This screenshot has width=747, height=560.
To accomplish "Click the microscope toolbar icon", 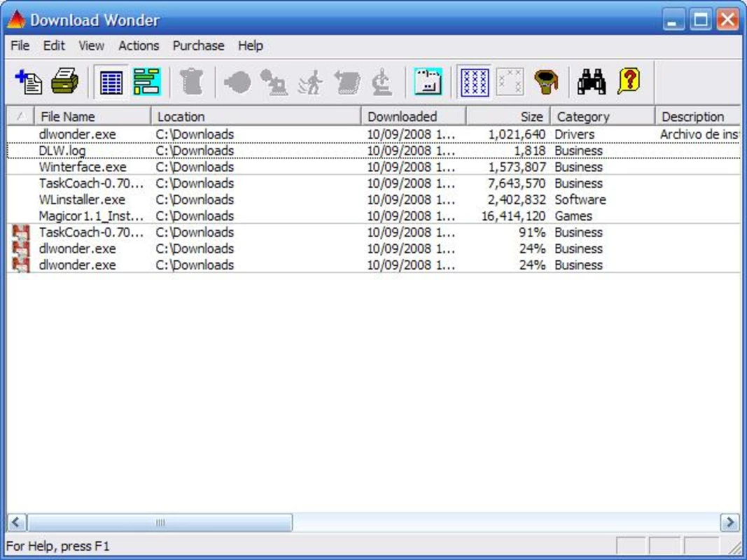I will tap(382, 82).
